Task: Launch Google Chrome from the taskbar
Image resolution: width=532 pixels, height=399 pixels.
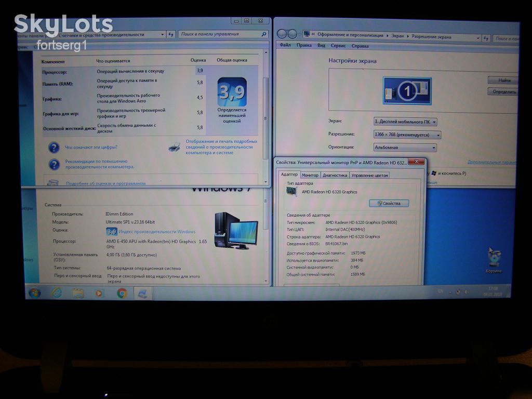Action: (122, 293)
